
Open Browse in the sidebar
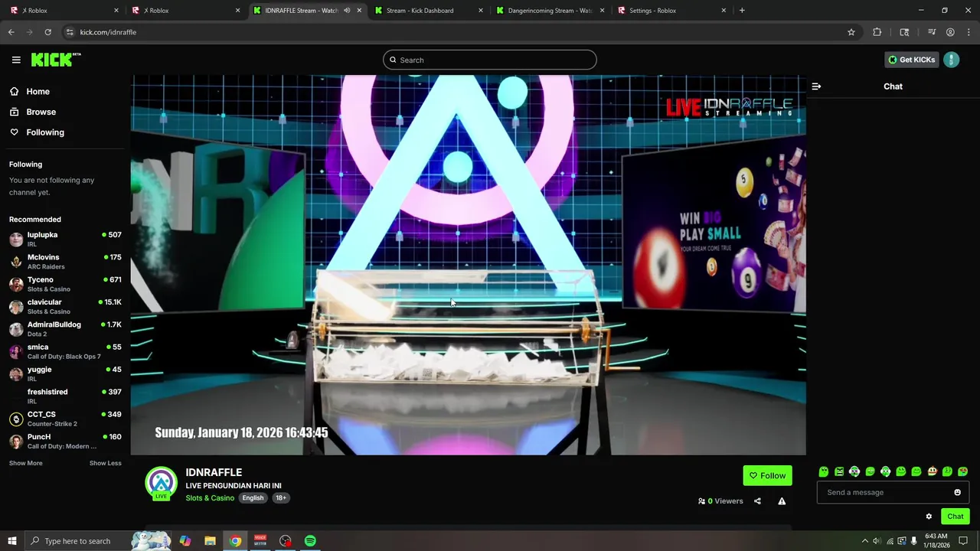41,112
